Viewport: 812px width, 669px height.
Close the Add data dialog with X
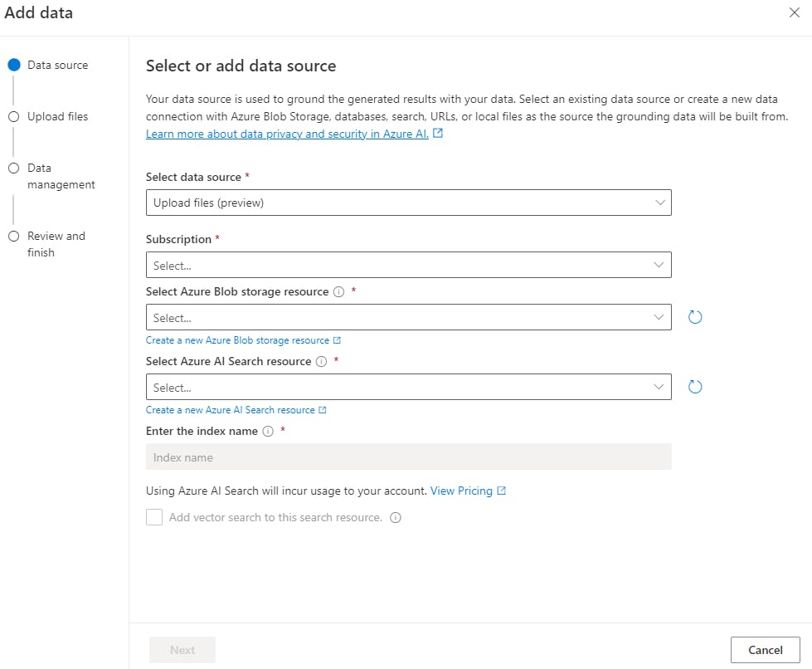tap(795, 12)
